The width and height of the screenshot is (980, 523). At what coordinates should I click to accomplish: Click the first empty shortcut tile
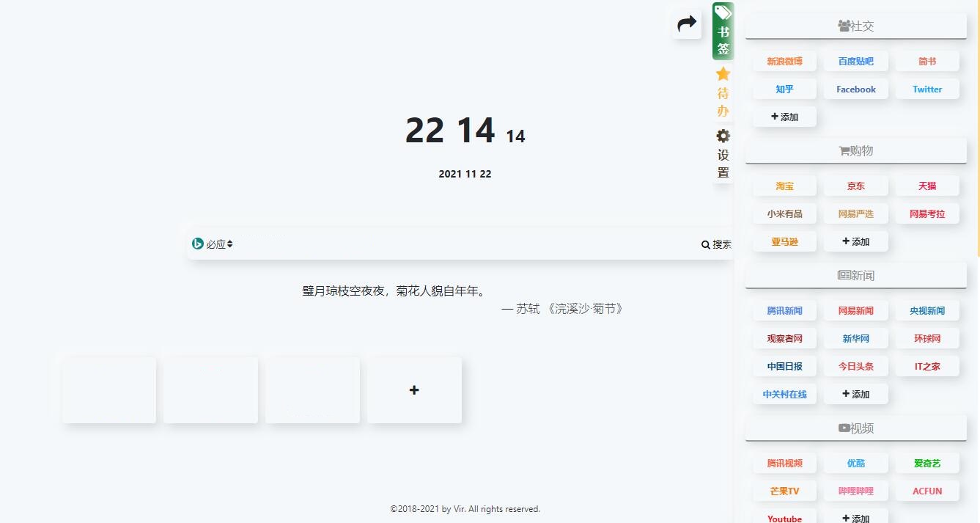pos(109,390)
